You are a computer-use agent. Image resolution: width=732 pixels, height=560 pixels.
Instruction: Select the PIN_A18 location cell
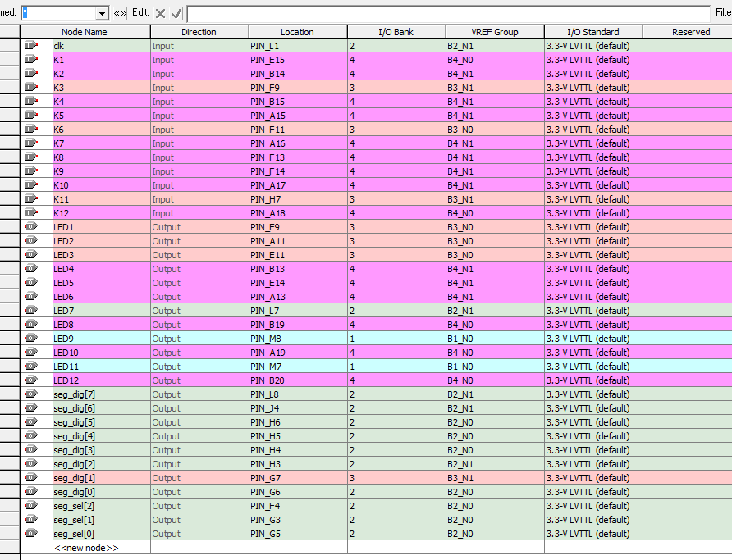pos(298,213)
